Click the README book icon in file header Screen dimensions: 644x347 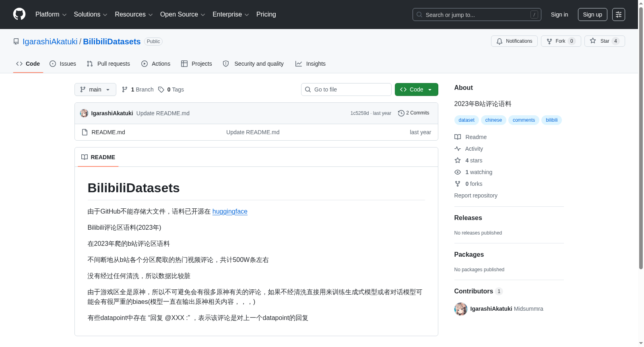[x=85, y=157]
